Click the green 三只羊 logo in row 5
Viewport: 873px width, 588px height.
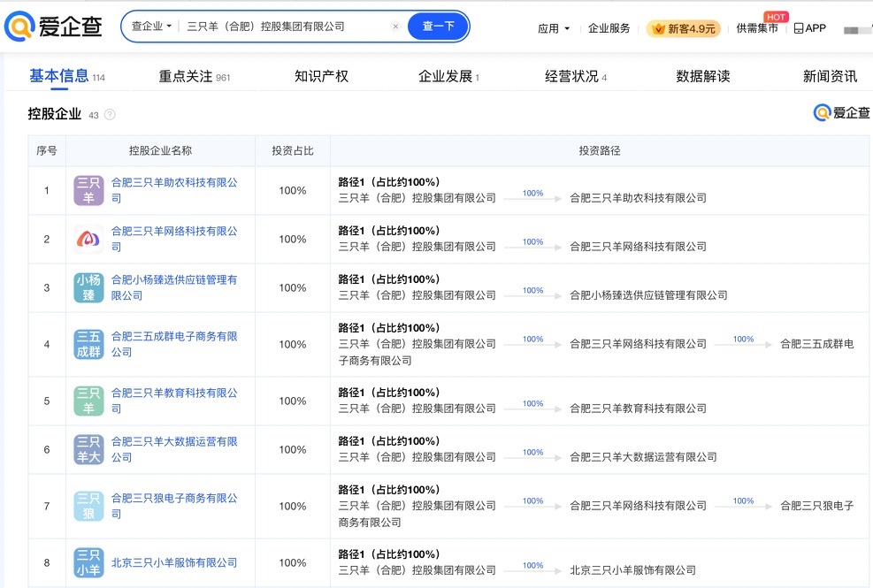tap(88, 401)
